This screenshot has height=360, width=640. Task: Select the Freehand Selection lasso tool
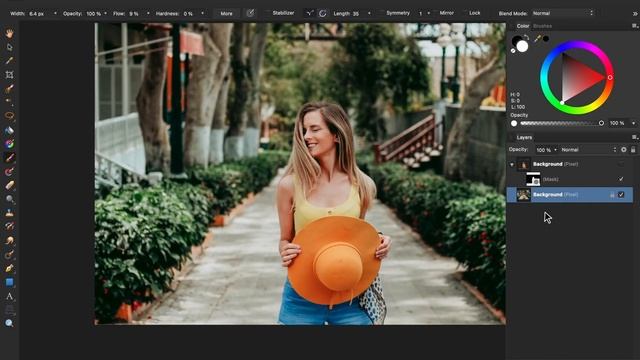coord(9,116)
